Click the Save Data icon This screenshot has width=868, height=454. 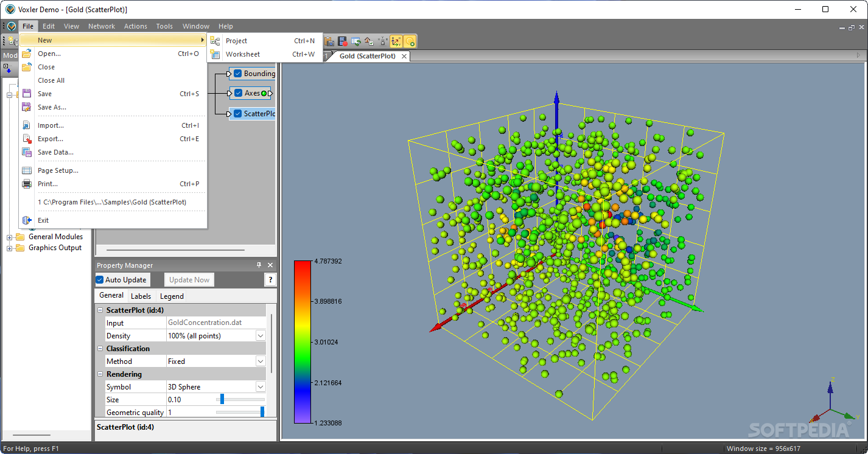(x=27, y=152)
